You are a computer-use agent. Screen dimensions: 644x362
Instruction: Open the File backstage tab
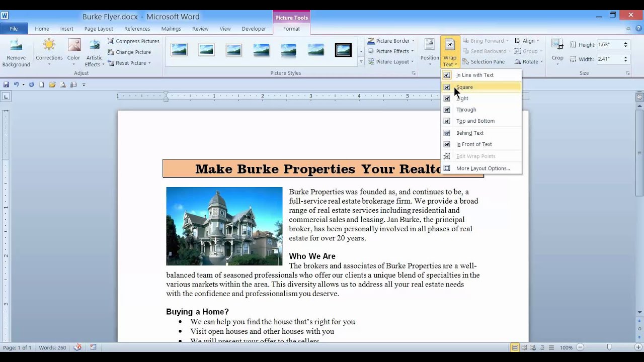pyautogui.click(x=14, y=29)
